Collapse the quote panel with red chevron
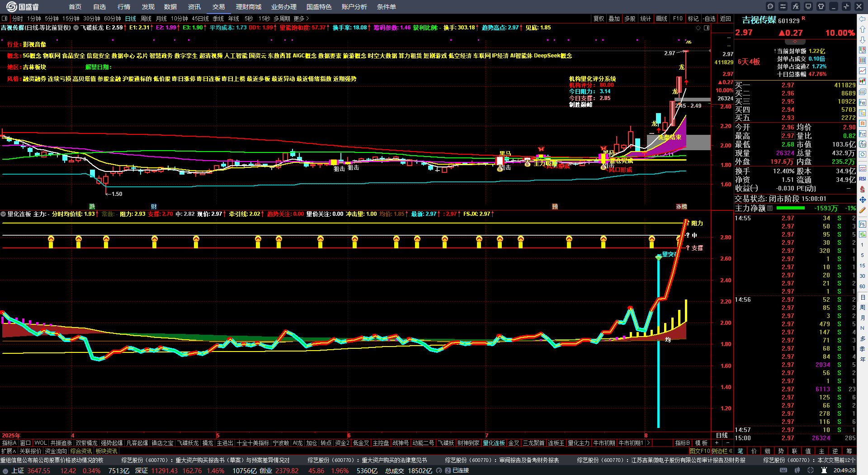 795,42
